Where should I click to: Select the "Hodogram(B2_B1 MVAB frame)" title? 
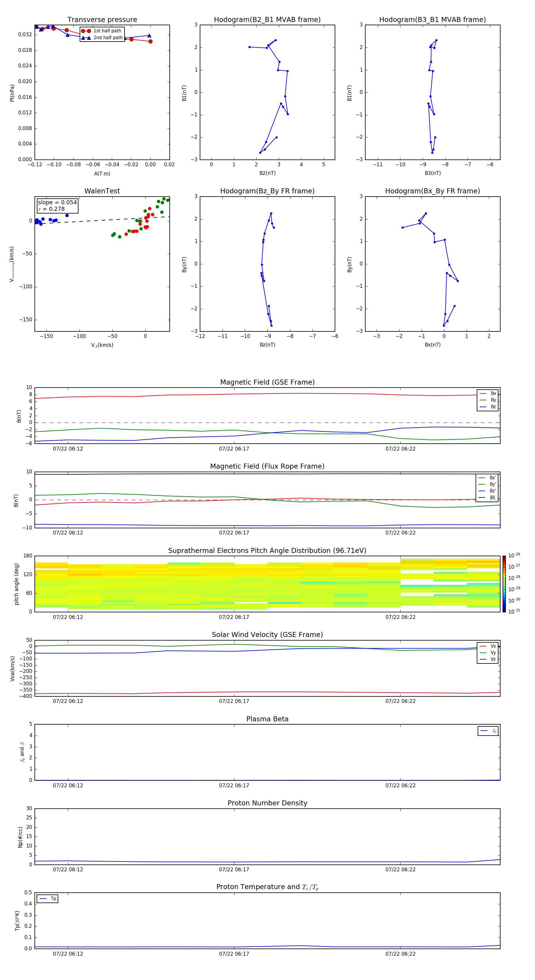pos(267,20)
